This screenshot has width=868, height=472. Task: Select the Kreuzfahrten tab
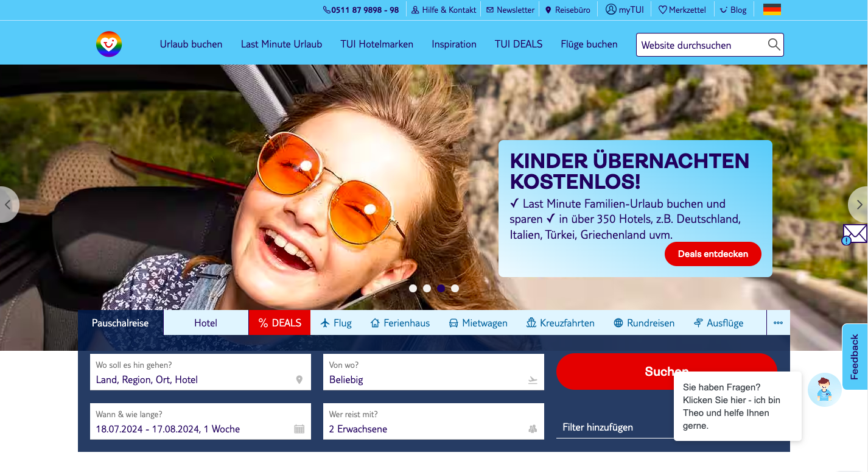(x=561, y=323)
